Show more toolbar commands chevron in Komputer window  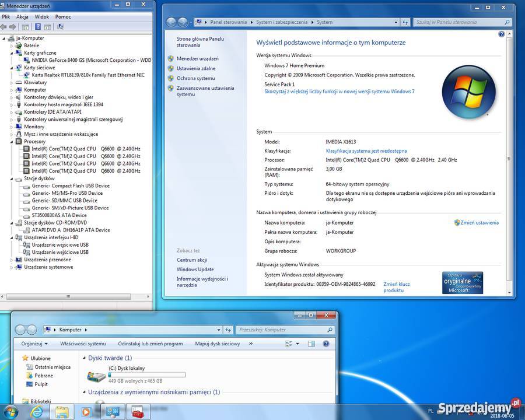251,344
